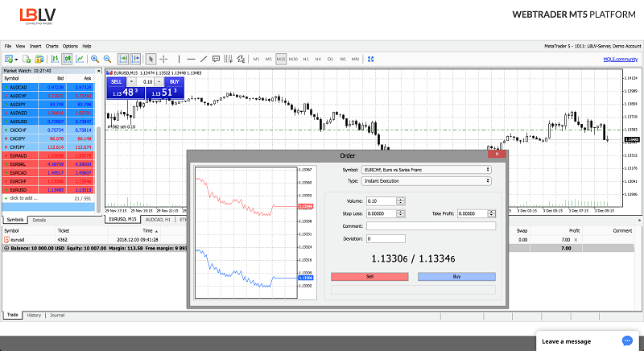Set timeframe to H1
The width and height of the screenshot is (644, 351).
[x=306, y=59]
